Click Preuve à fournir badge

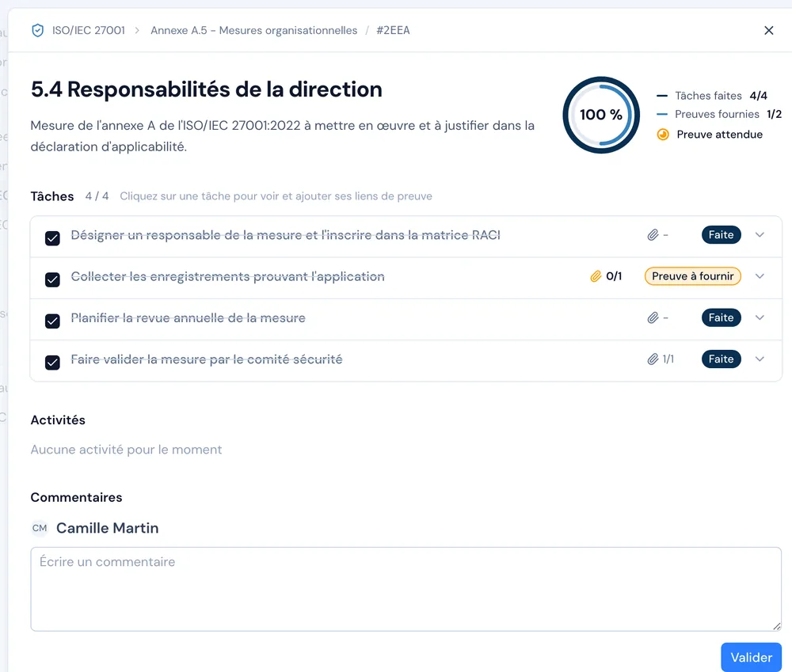[x=692, y=276]
